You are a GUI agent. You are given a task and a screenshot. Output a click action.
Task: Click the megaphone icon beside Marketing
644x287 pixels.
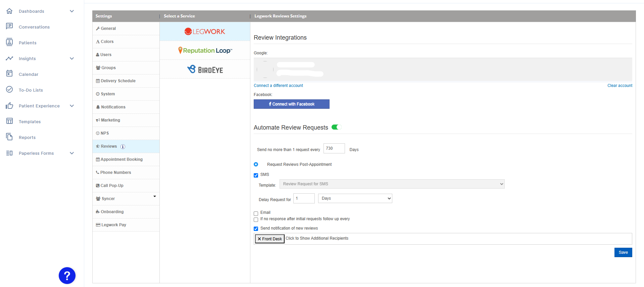pyautogui.click(x=98, y=120)
